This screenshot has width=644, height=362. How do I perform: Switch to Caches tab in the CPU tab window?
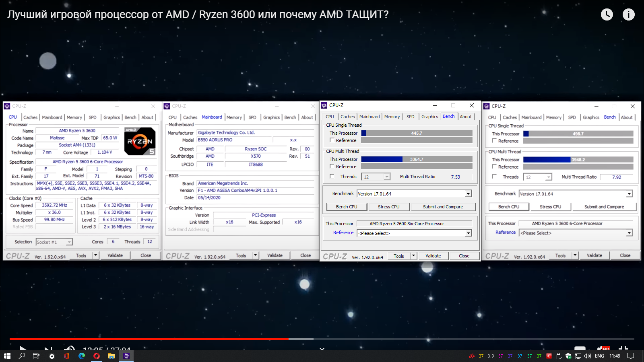pyautogui.click(x=30, y=117)
